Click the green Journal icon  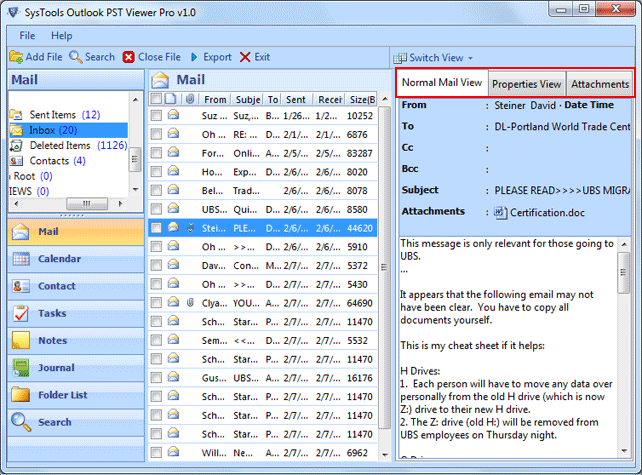coord(21,368)
